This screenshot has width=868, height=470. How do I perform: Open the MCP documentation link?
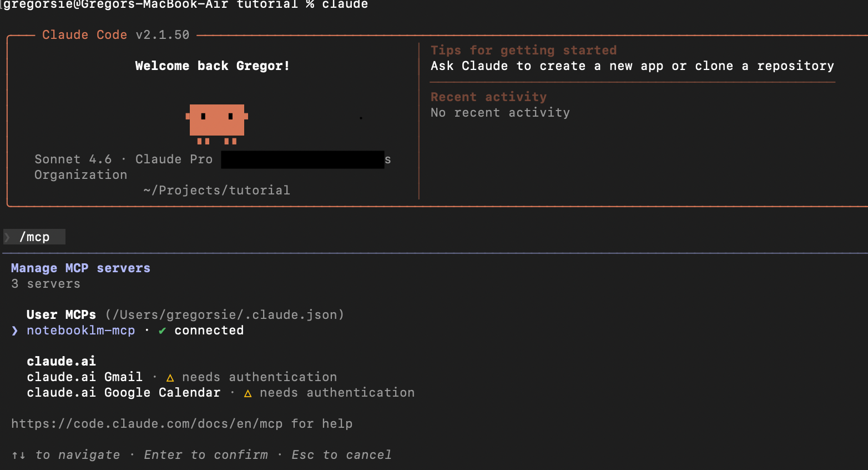pos(148,423)
